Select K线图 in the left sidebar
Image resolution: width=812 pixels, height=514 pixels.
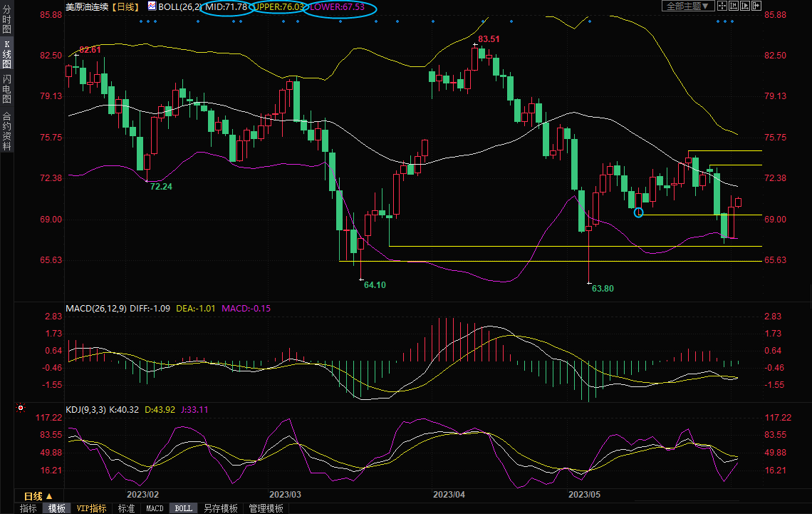click(6, 54)
